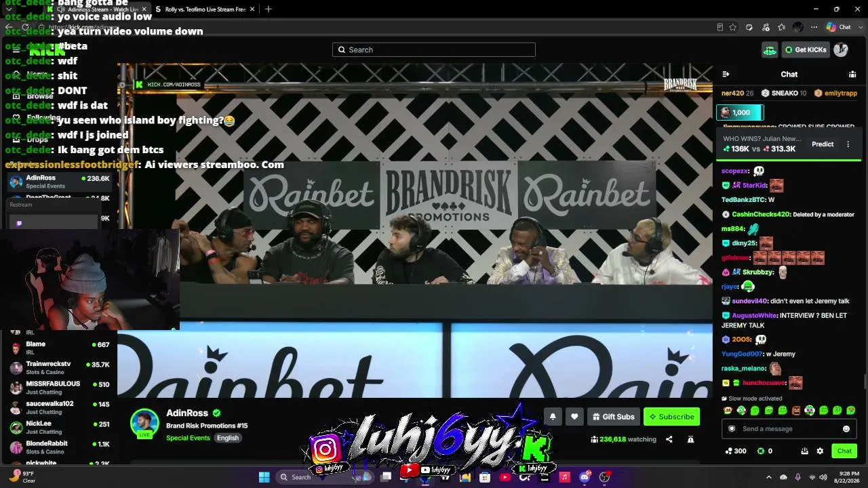The height and width of the screenshot is (488, 868).
Task: Open saucewalka102 channel in sidebar
Action: pyautogui.click(x=60, y=408)
